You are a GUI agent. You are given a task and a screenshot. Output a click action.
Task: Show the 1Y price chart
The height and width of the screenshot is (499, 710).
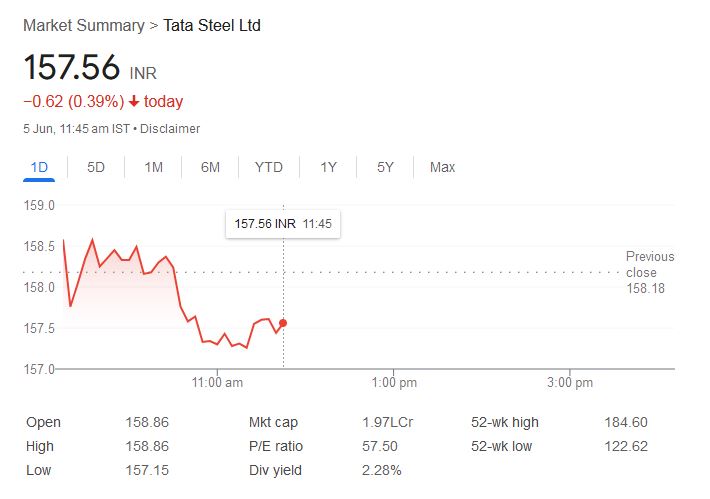point(328,167)
